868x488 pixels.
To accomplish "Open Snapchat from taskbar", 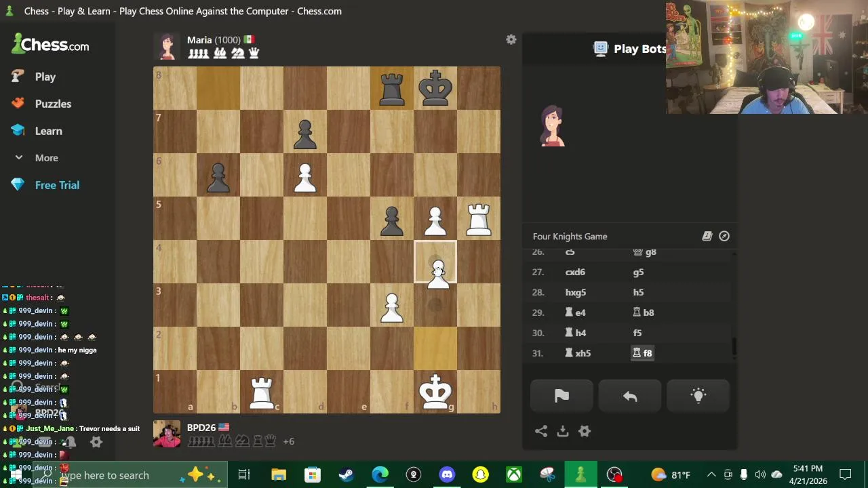I will 481,474.
